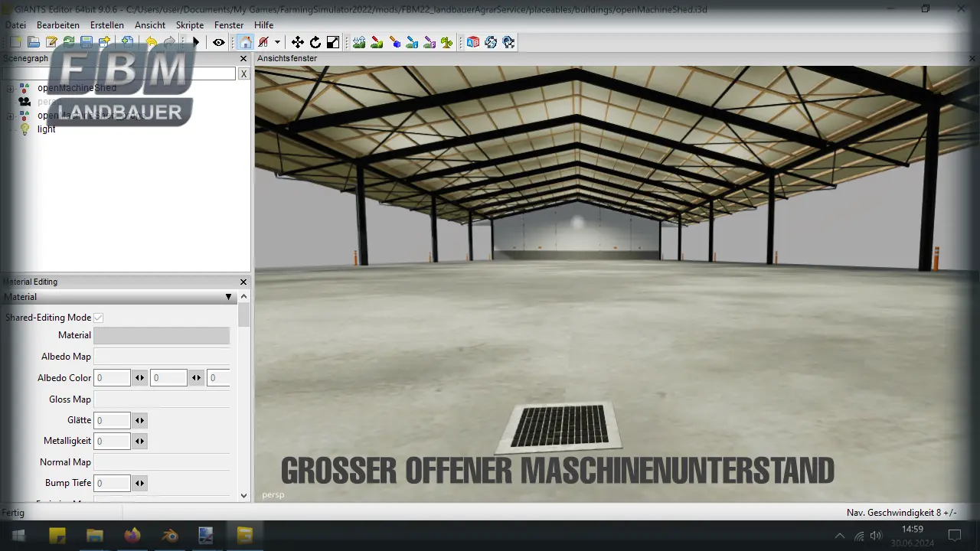The height and width of the screenshot is (551, 980).
Task: Click the notepad edit icon in toolbar
Action: point(51,42)
